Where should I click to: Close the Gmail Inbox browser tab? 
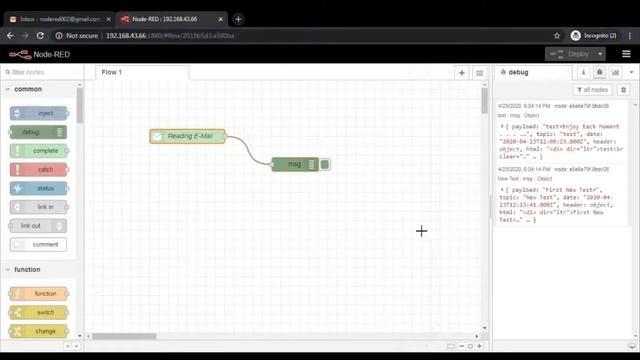[109, 19]
